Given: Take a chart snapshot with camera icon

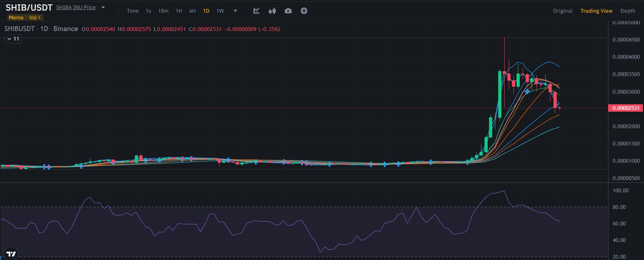Looking at the screenshot, I should [x=288, y=11].
